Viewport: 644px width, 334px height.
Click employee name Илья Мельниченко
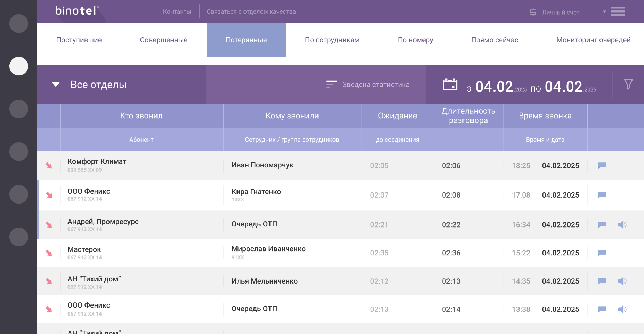point(265,281)
